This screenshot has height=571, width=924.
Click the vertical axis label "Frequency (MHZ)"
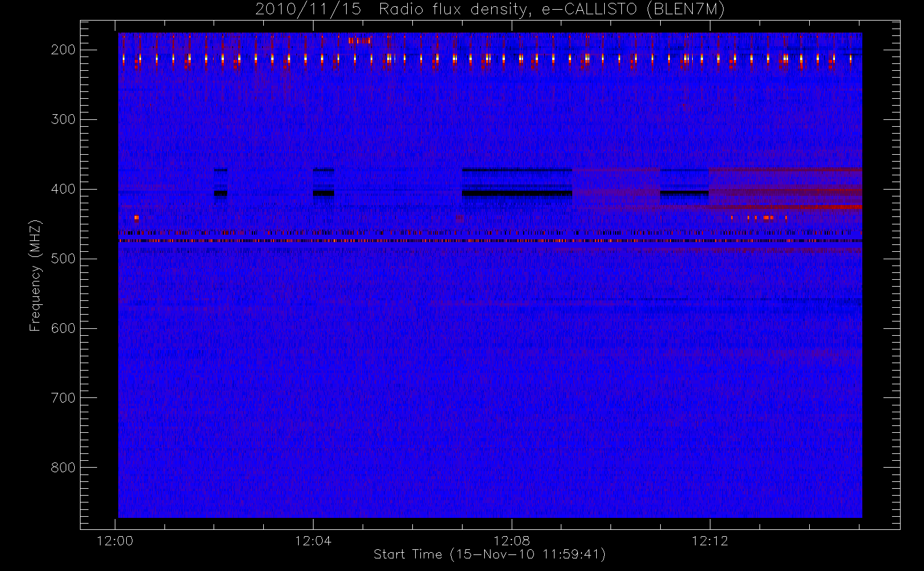[35, 275]
